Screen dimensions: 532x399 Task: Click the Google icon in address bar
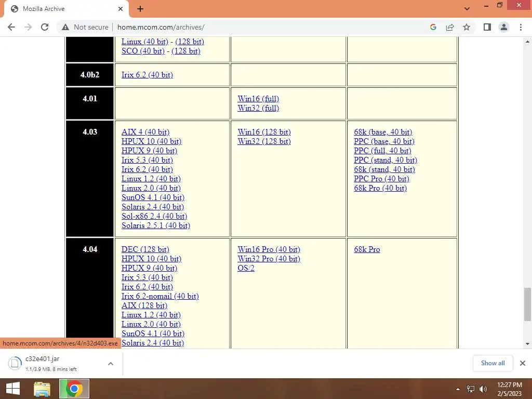(x=433, y=27)
